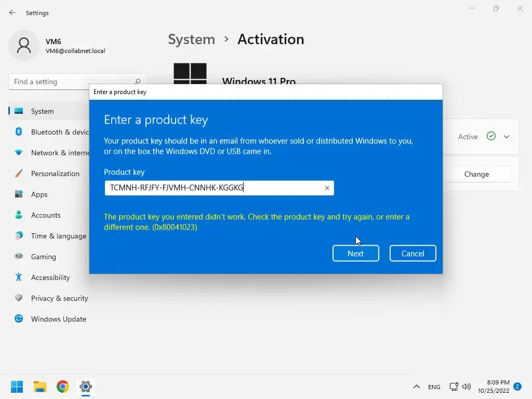
Task: Open Windows Update settings
Action: (x=49, y=319)
